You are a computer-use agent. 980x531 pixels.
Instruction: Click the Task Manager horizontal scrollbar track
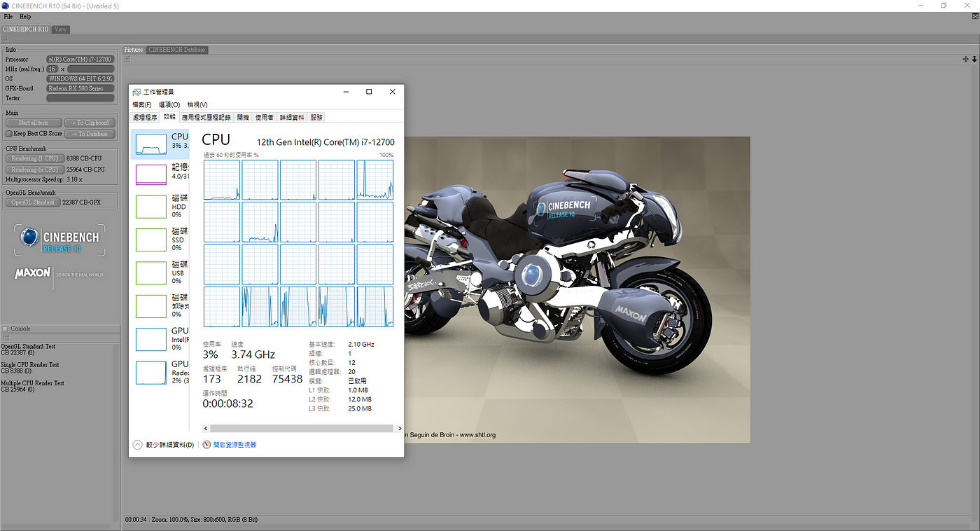[x=303, y=428]
